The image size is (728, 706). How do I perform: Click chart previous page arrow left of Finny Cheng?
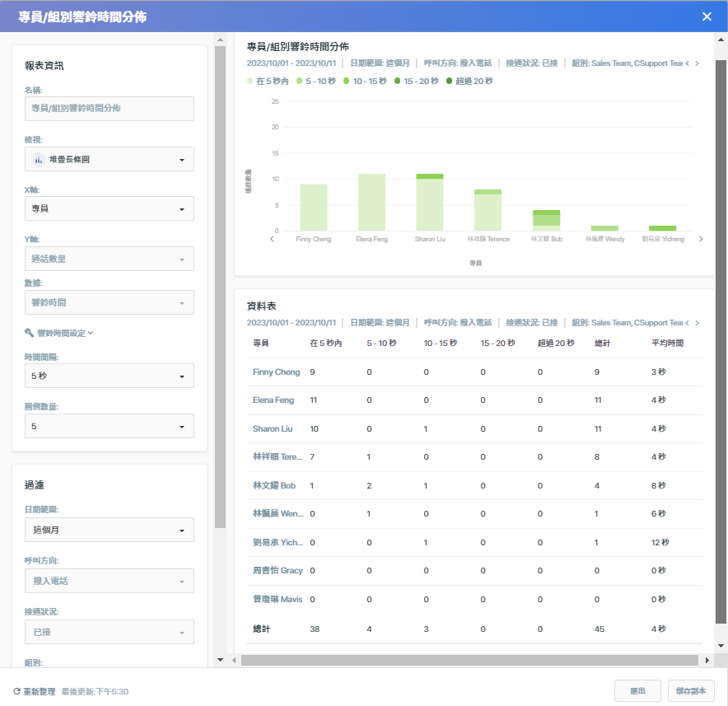click(x=272, y=239)
